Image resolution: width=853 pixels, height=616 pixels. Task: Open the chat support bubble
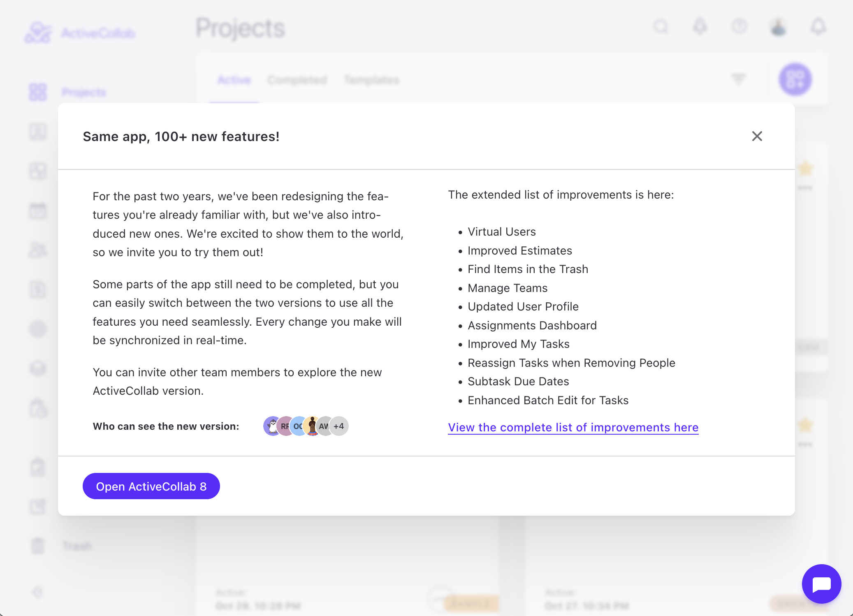click(821, 584)
